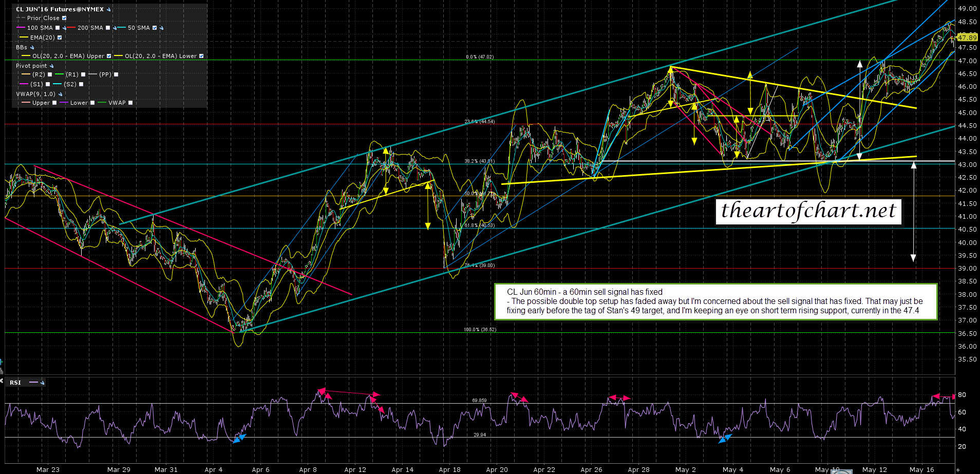This screenshot has width=980, height=474.
Task: Close the RSI sub-panel with the X
Action: [x=2, y=381]
